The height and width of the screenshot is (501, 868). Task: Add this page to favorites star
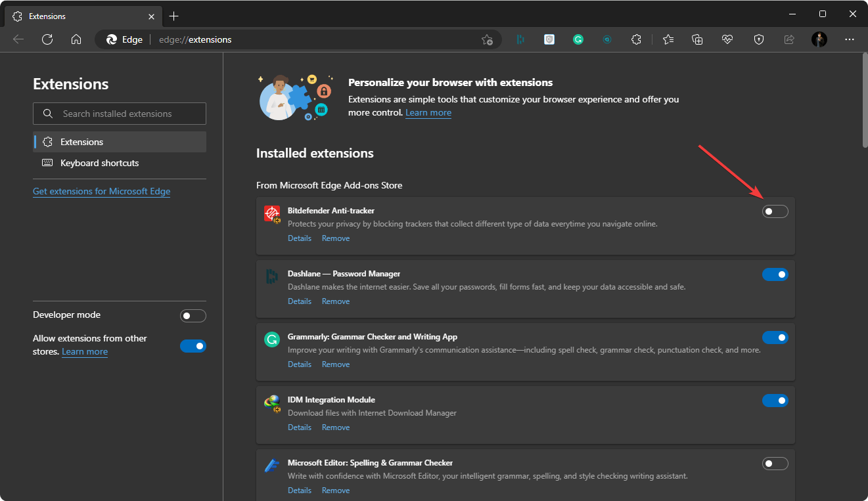[x=487, y=39]
